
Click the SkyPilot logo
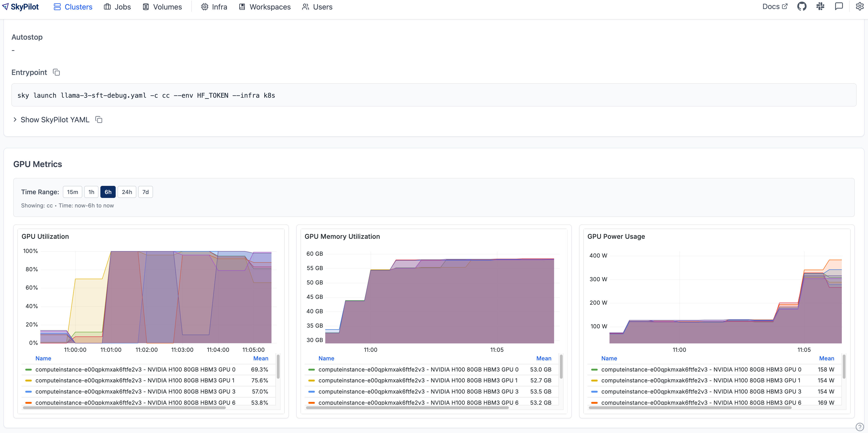coord(21,7)
